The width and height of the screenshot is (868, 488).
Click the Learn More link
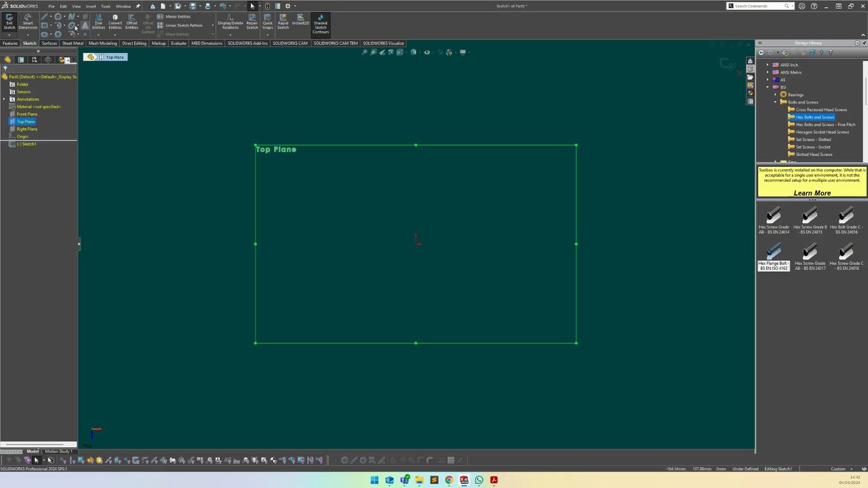tap(812, 193)
